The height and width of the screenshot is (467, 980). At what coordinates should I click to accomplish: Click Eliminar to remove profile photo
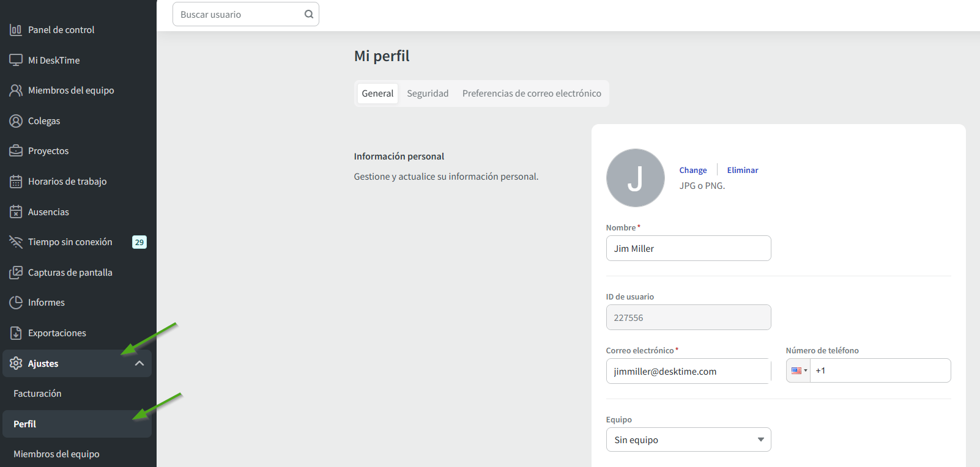(742, 170)
